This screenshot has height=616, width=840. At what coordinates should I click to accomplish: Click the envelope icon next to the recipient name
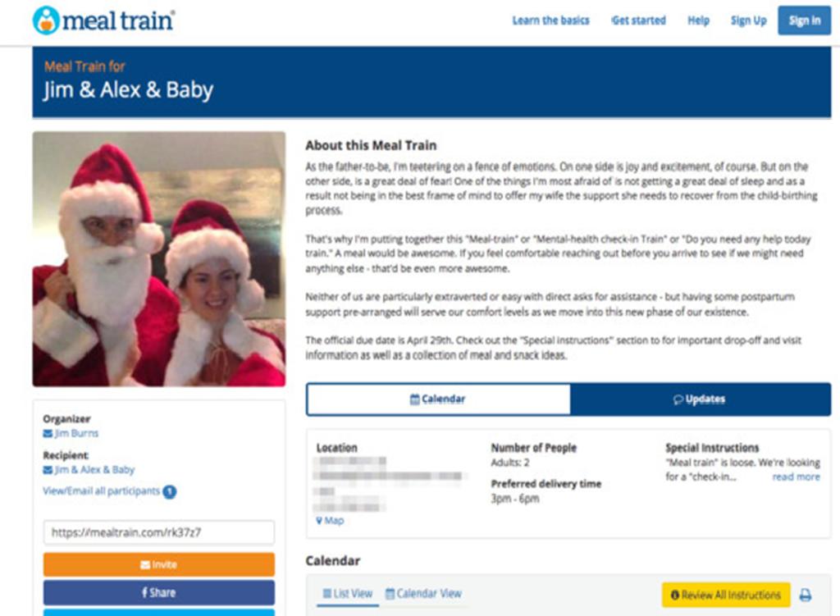48,470
